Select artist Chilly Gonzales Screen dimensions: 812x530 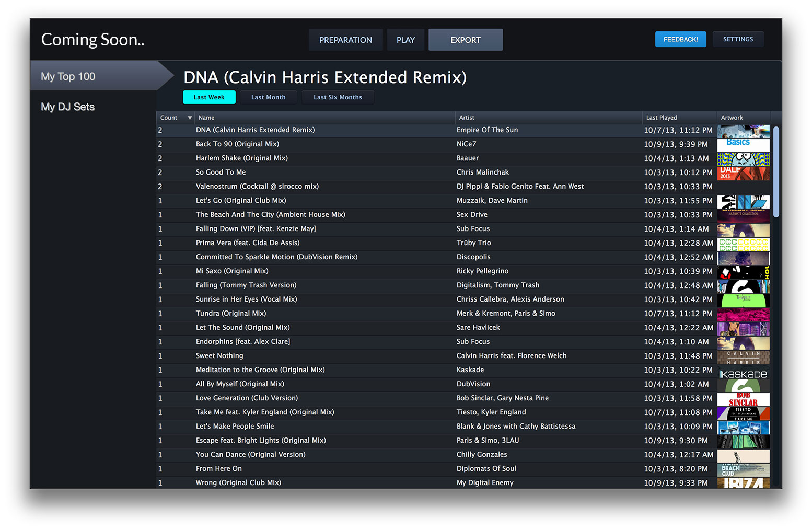coord(482,455)
